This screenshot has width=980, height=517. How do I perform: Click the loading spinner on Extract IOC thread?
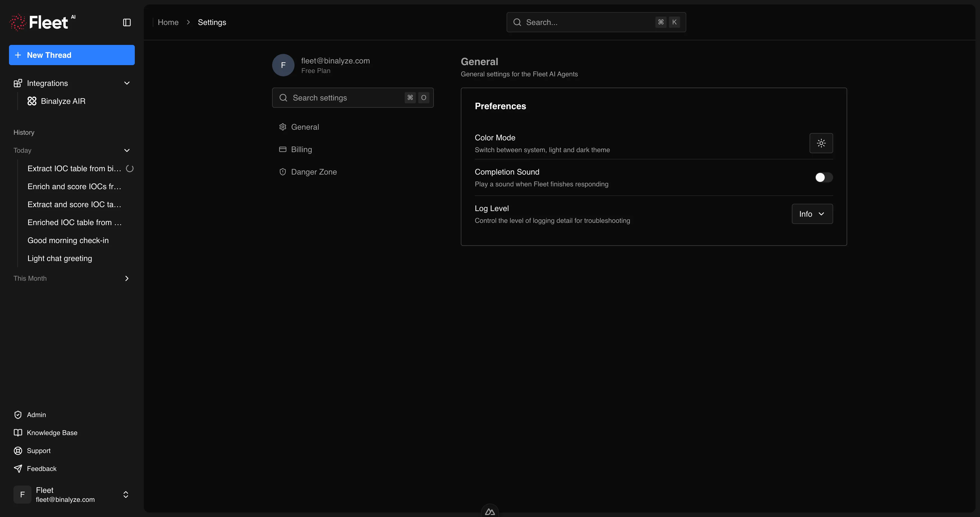[x=130, y=168]
